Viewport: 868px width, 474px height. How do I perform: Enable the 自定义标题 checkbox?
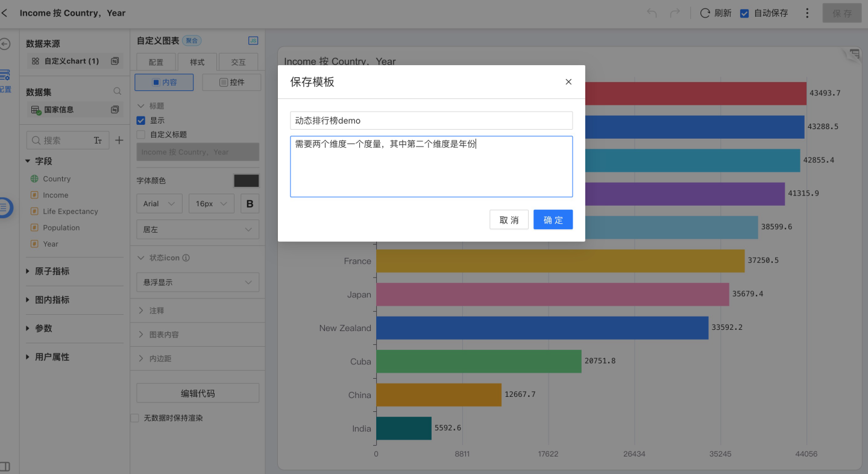pyautogui.click(x=141, y=134)
